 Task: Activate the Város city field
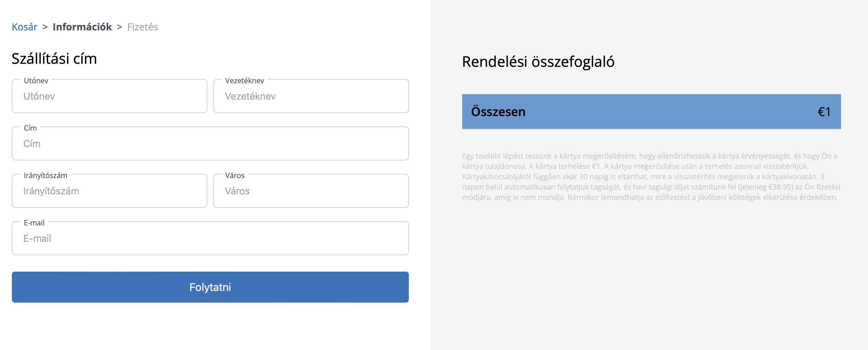pos(311,191)
